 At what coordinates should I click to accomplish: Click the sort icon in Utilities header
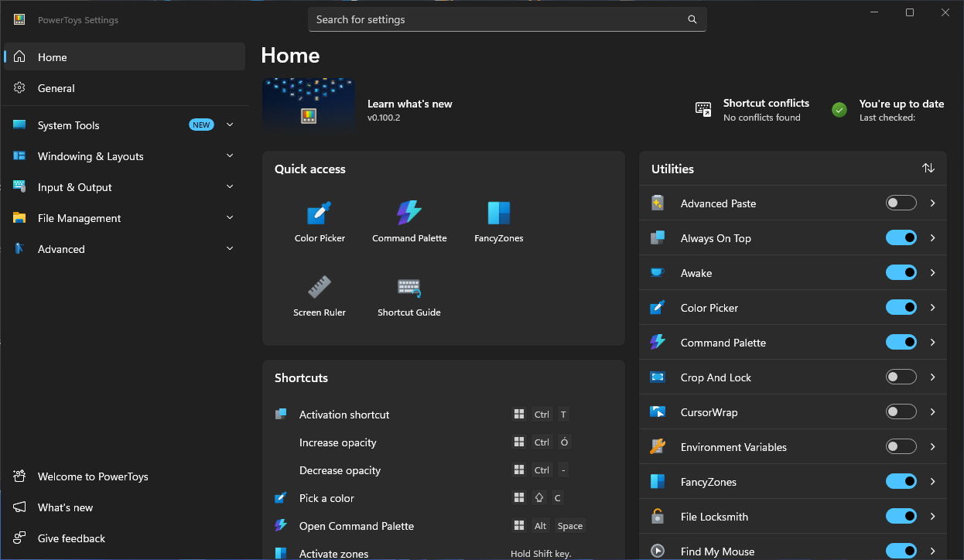928,169
